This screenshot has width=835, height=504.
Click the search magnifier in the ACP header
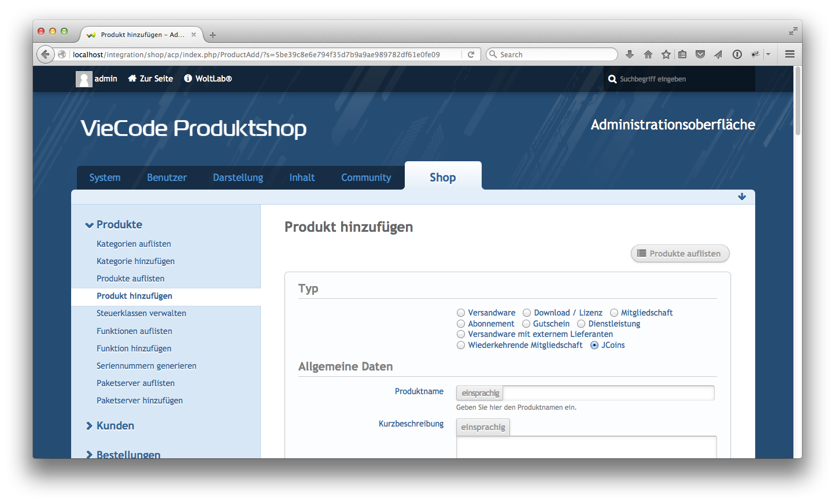(x=612, y=79)
